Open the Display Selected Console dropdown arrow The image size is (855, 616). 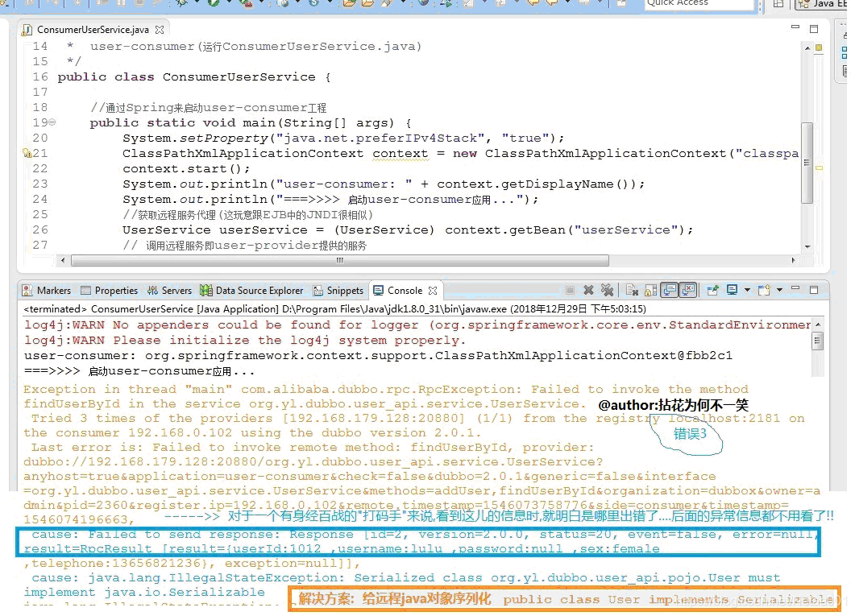coord(747,291)
